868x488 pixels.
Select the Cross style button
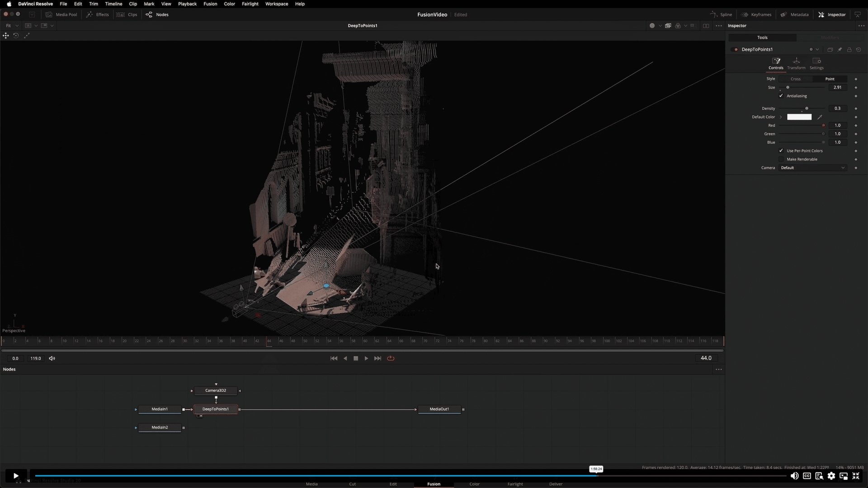pyautogui.click(x=796, y=79)
